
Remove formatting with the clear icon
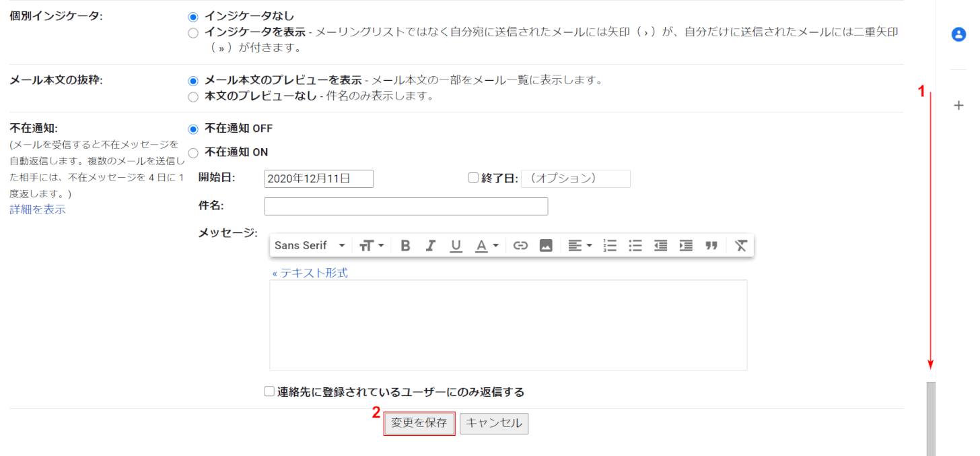click(741, 246)
